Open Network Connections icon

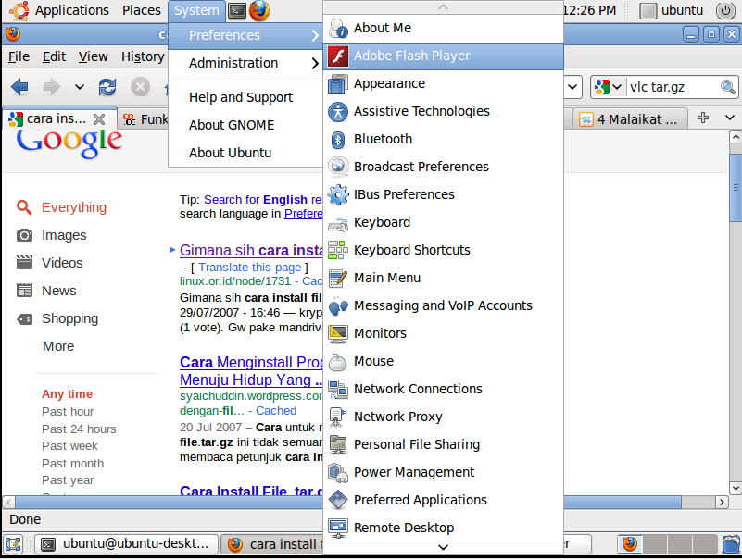pos(338,390)
